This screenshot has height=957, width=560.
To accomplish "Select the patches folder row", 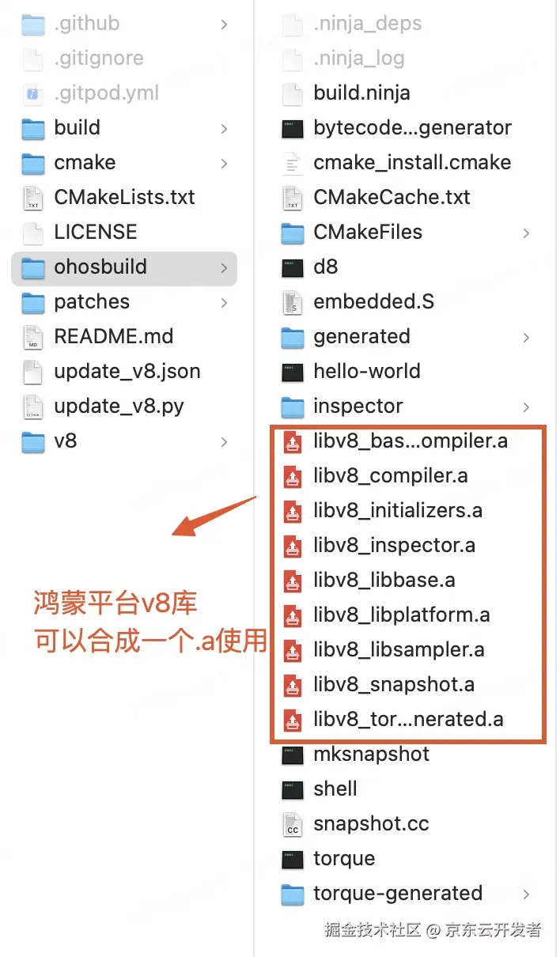I will pos(124,302).
